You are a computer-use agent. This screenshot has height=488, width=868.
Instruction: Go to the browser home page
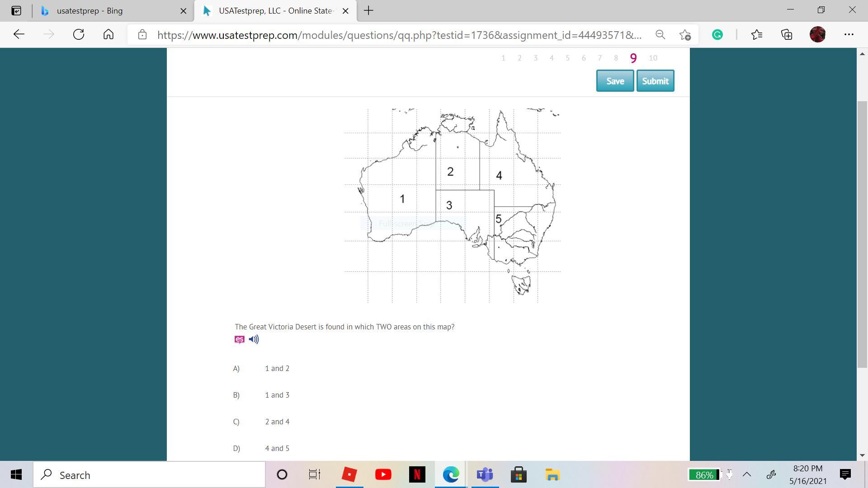click(108, 35)
